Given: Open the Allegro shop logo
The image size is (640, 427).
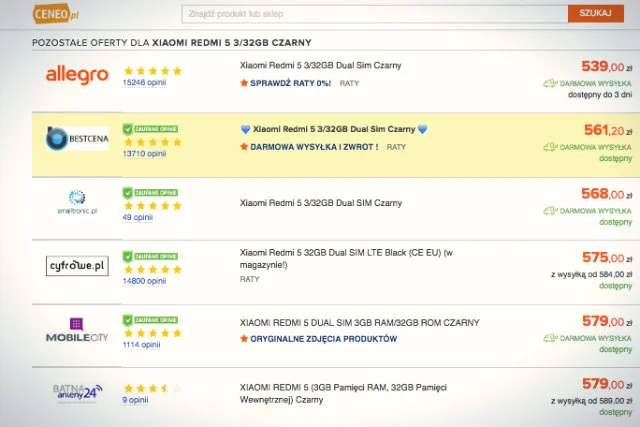Looking at the screenshot, I should point(77,75).
